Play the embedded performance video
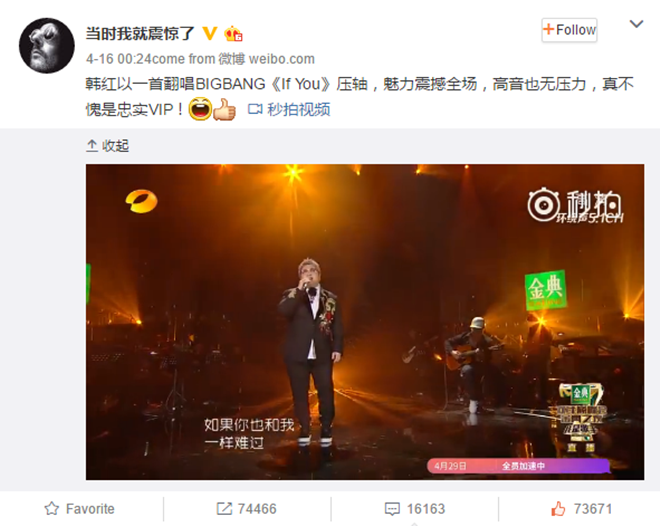 coord(365,322)
